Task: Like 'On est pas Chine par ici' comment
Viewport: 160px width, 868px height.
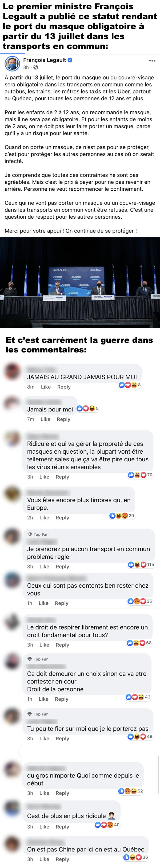Action: pyautogui.click(x=45, y=859)
